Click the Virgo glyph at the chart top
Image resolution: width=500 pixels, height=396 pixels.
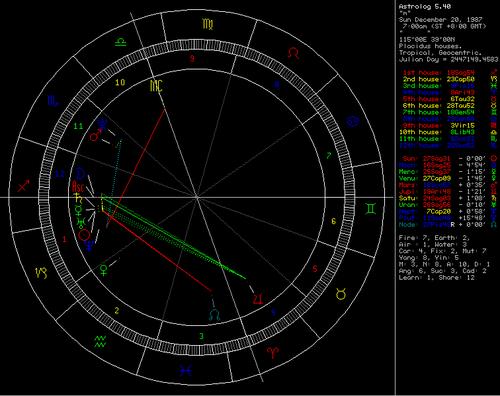click(x=208, y=24)
